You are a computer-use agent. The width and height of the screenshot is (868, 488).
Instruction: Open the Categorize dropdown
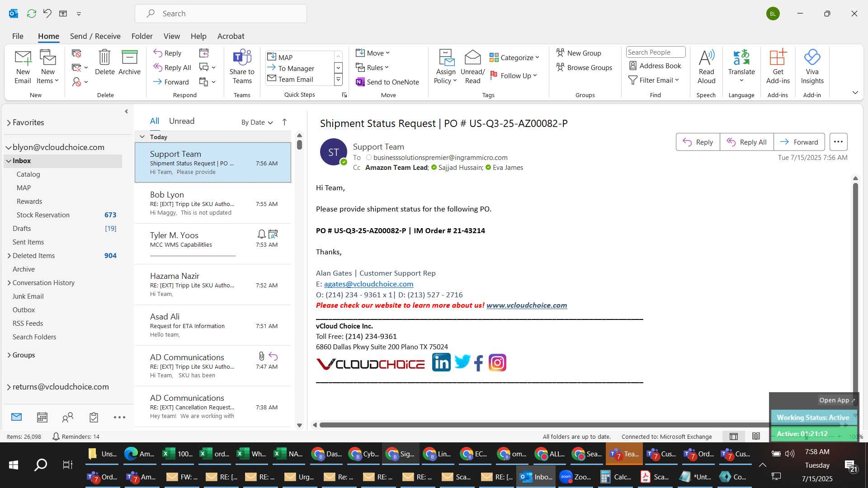pos(514,57)
